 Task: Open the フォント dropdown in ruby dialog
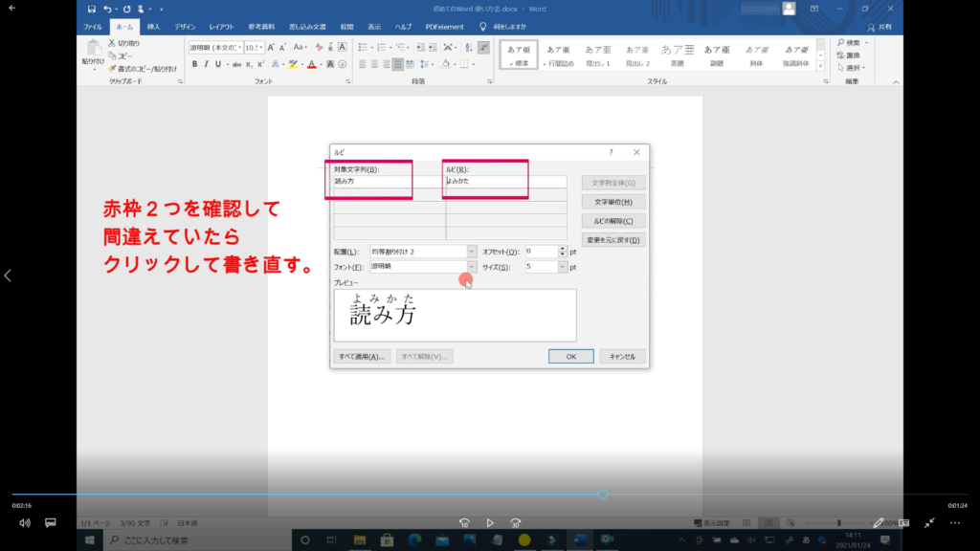(471, 267)
